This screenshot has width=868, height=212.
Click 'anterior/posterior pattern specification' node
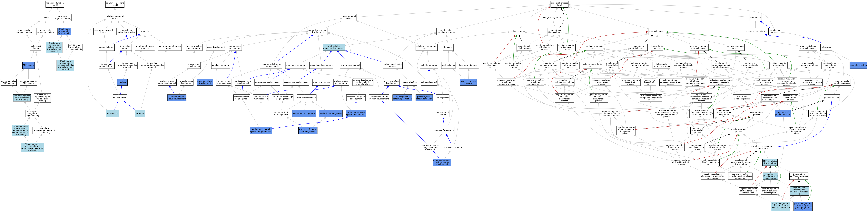point(402,98)
